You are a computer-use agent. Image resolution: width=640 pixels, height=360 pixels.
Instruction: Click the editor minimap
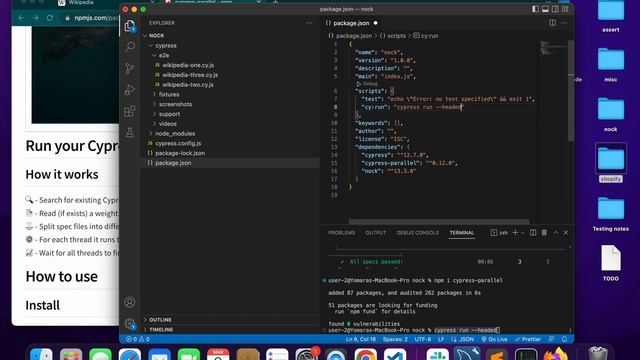[x=553, y=48]
